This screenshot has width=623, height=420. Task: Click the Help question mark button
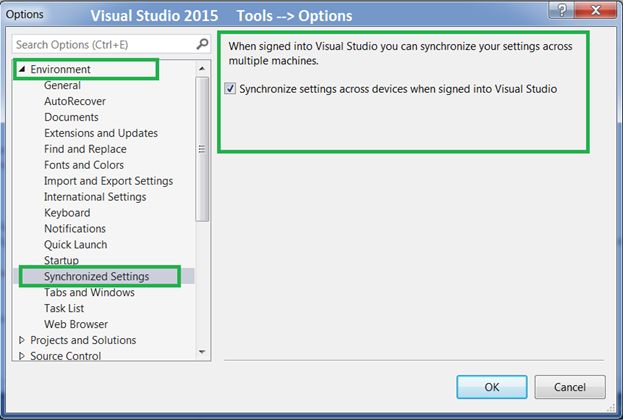(x=561, y=10)
